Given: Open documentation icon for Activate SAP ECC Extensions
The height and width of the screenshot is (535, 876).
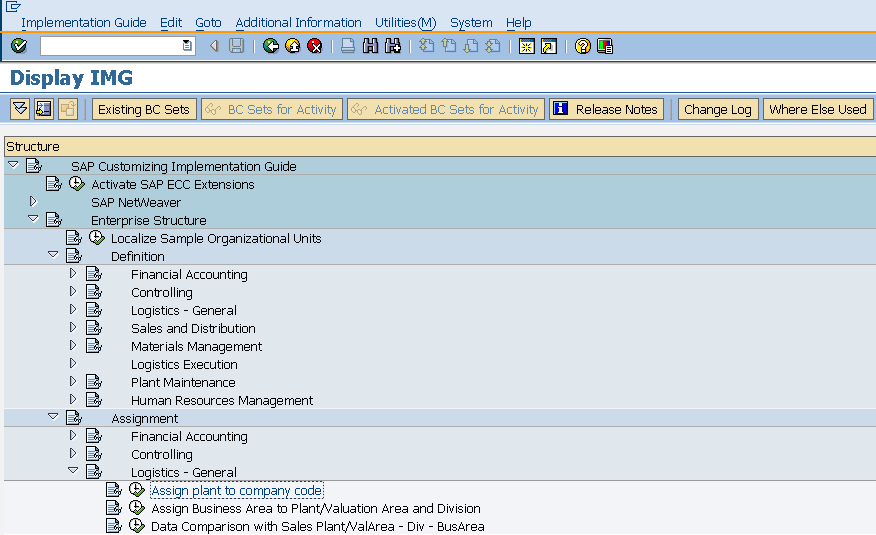Looking at the screenshot, I should 54,184.
